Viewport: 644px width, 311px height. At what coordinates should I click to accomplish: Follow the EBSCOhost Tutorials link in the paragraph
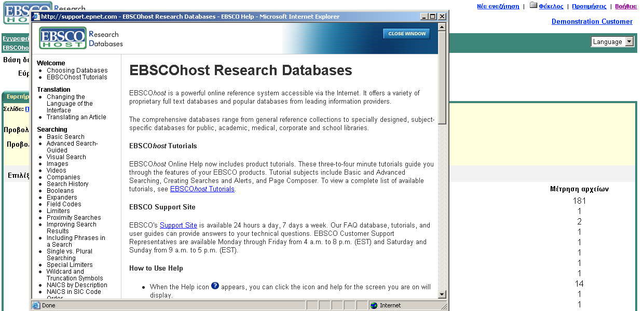pos(202,189)
